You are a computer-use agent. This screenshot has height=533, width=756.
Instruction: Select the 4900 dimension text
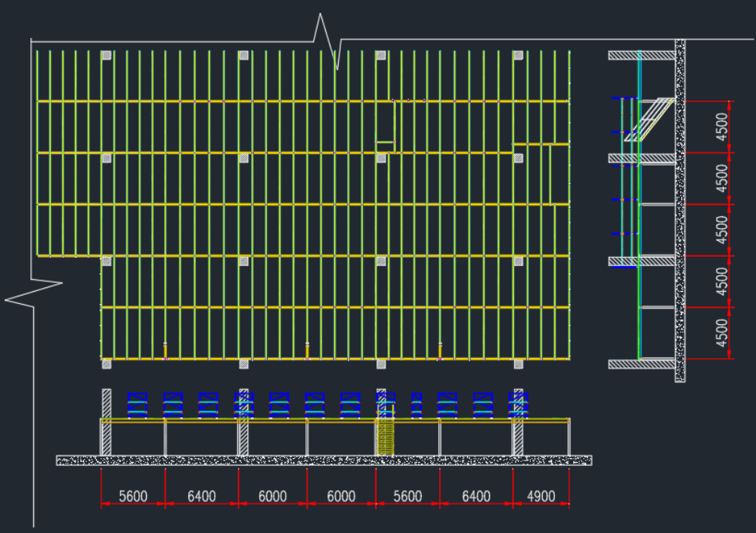pyautogui.click(x=541, y=496)
